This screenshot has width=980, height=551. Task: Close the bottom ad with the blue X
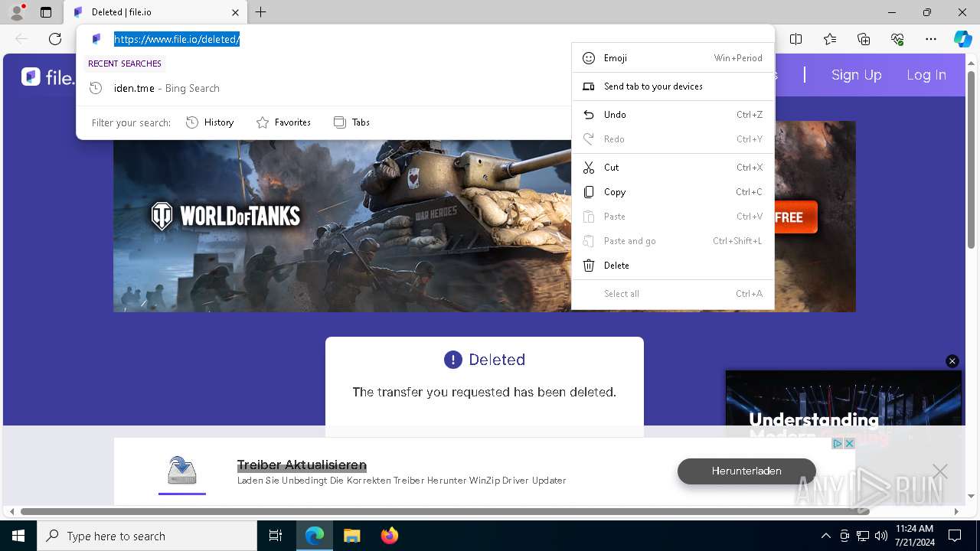coord(849,444)
